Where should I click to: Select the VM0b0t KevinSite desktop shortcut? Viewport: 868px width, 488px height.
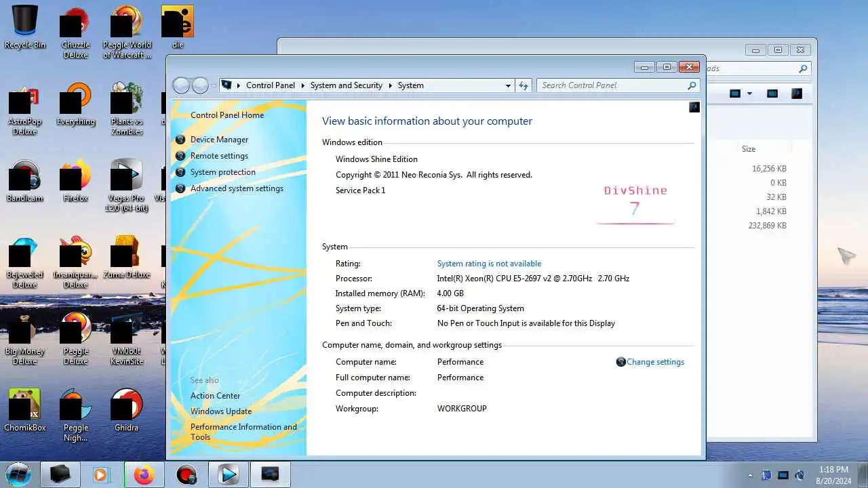click(x=127, y=340)
